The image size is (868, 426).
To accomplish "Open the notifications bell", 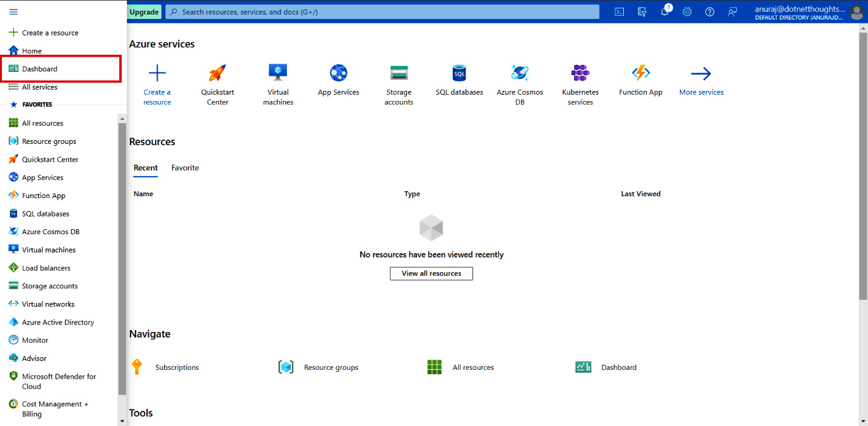I will pyautogui.click(x=665, y=11).
